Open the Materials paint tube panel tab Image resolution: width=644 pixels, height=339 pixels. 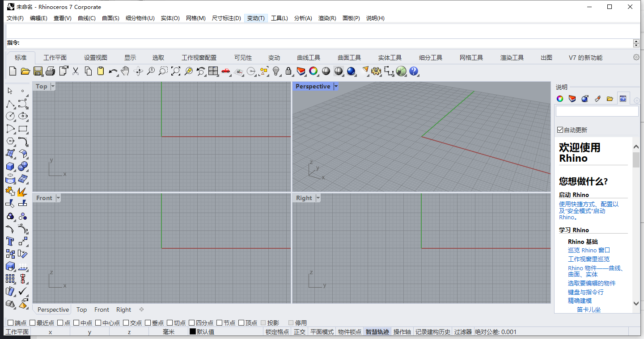pyautogui.click(x=597, y=99)
